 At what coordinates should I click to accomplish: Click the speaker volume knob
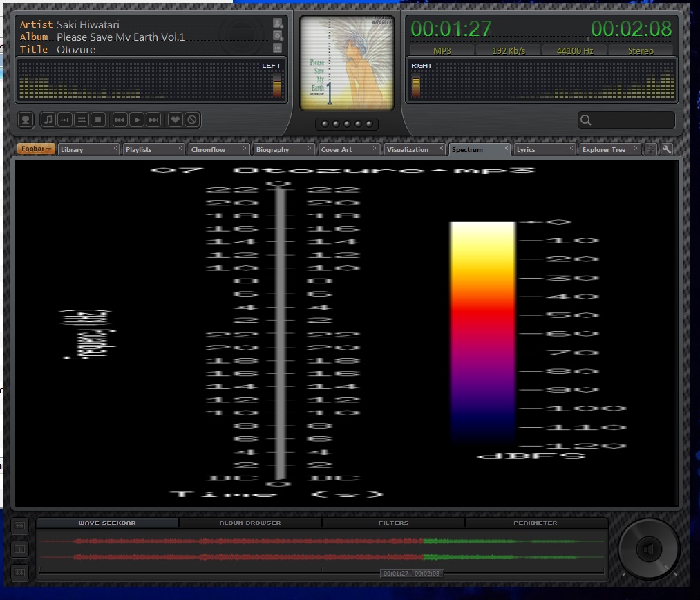point(647,550)
